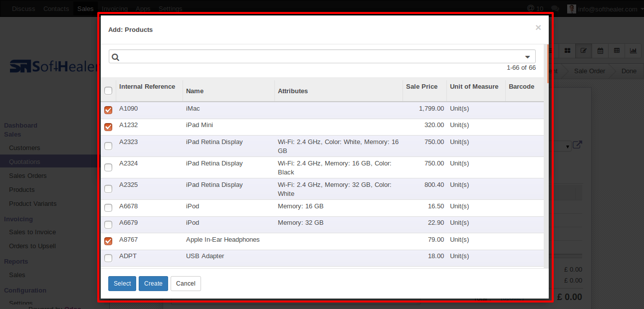Image resolution: width=644 pixels, height=309 pixels.
Task: Click the USB Adapter product name
Action: tap(205, 256)
